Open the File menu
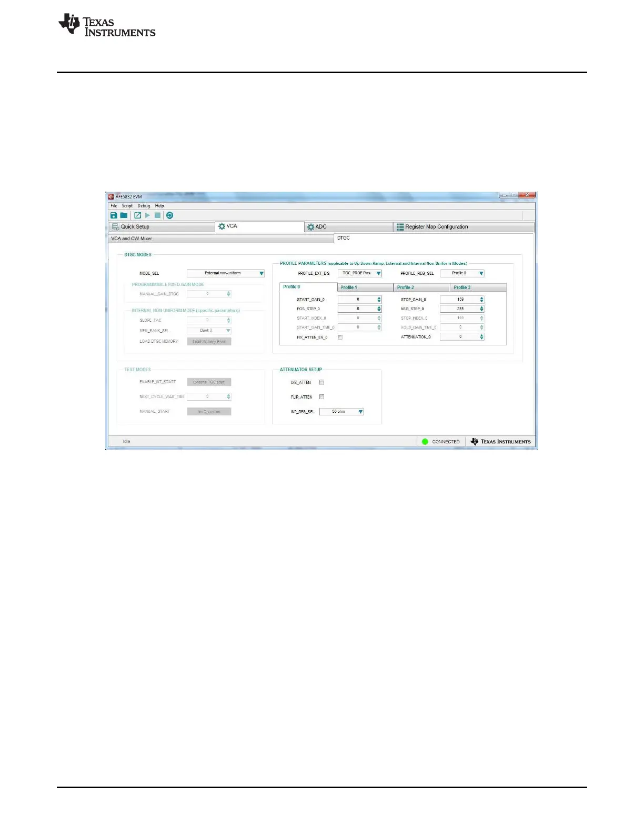The image size is (644, 834). point(114,206)
